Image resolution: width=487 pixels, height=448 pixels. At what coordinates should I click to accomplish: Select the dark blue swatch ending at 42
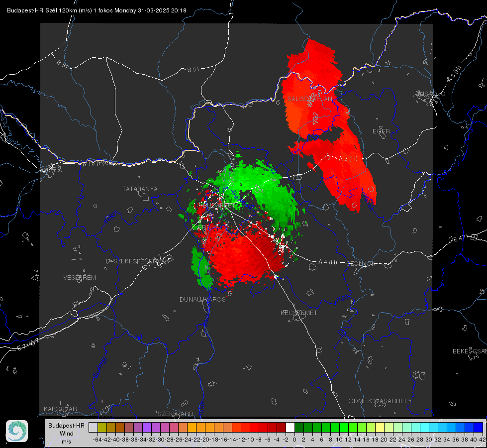(479, 428)
